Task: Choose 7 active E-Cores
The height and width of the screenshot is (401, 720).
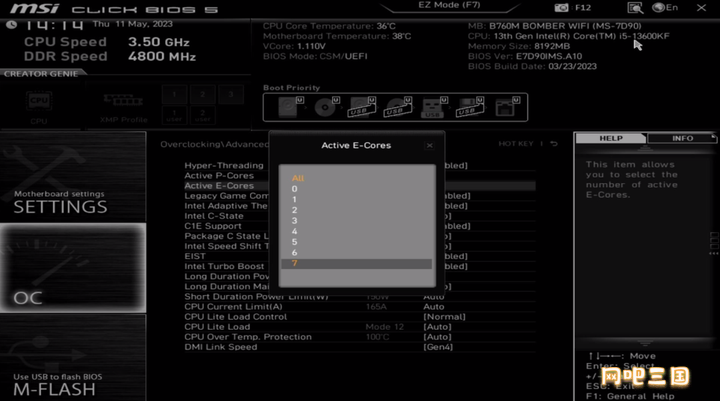Action: click(356, 263)
